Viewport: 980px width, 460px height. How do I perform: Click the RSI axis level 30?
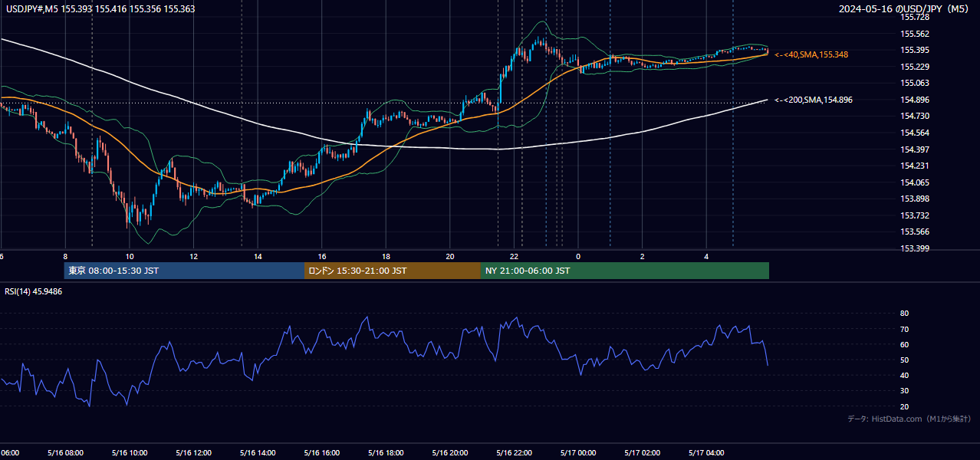(x=904, y=391)
